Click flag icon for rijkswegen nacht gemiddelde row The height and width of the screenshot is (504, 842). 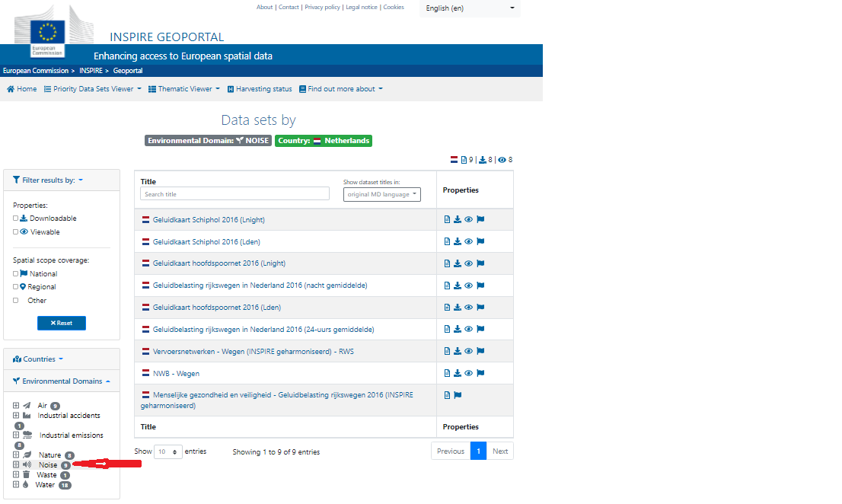(480, 285)
